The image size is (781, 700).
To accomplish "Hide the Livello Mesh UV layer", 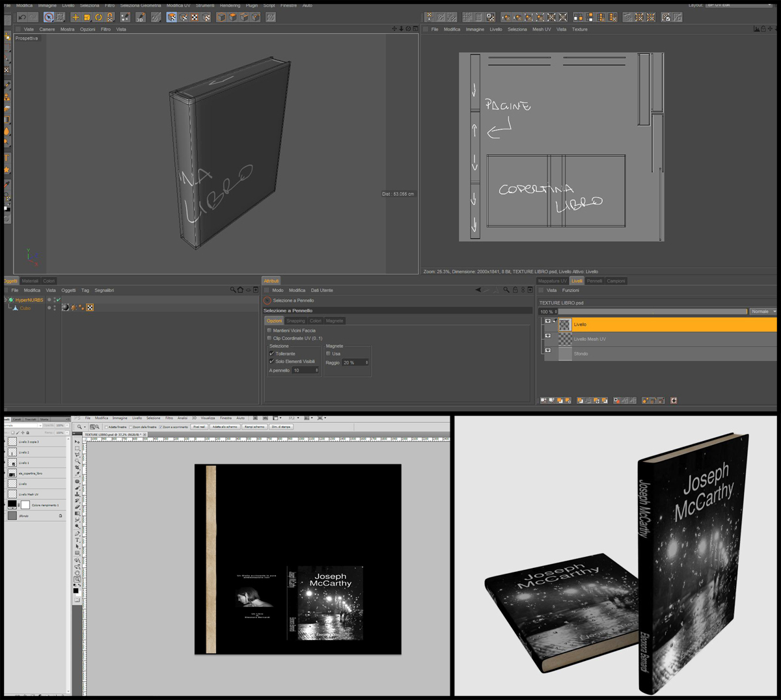I will tap(548, 336).
